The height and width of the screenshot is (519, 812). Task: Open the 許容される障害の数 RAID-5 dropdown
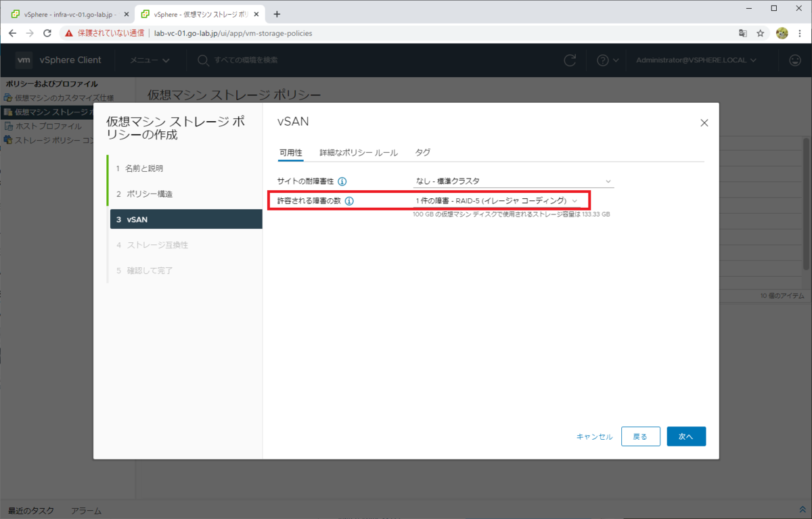point(497,201)
